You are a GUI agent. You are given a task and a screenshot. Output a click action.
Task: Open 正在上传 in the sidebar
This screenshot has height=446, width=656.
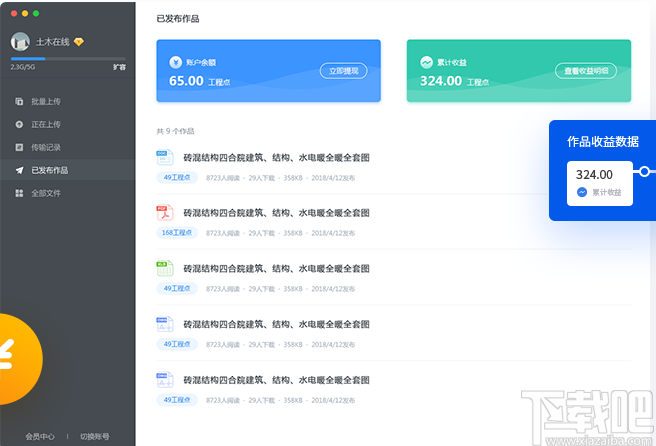(x=67, y=124)
